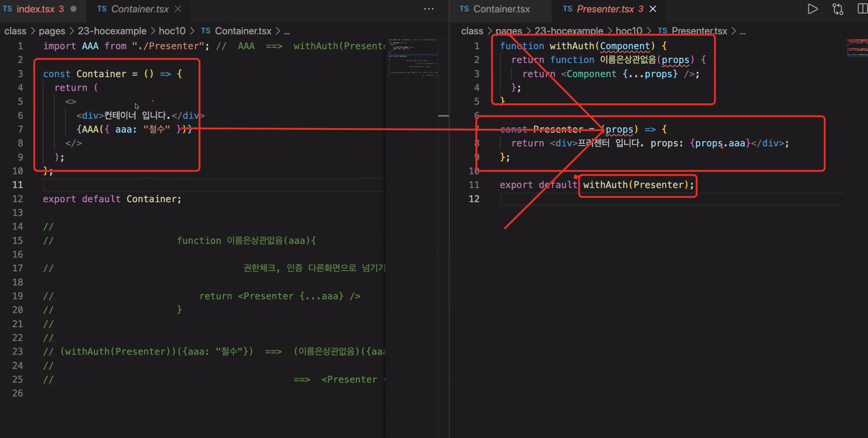Open the Presenter.tsx breadcrumb on right
The width and height of the screenshot is (868, 438).
pos(699,31)
